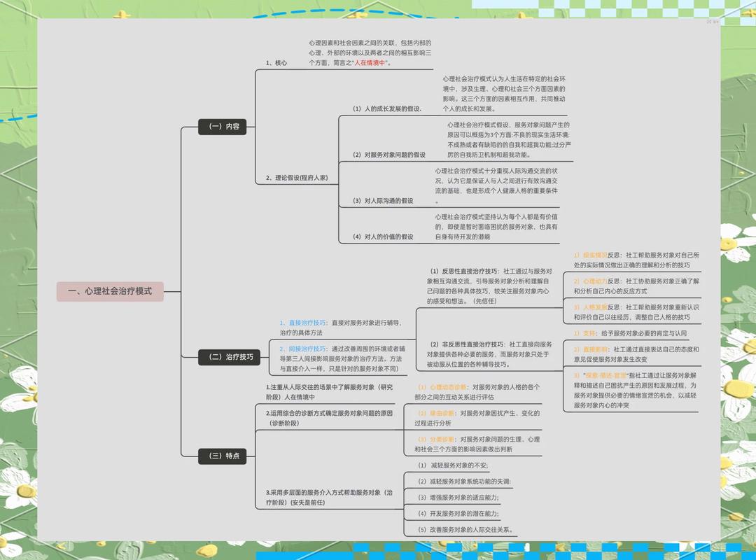756x560 pixels.
Task: Click the (一) 内容 branch node
Action: tap(223, 127)
